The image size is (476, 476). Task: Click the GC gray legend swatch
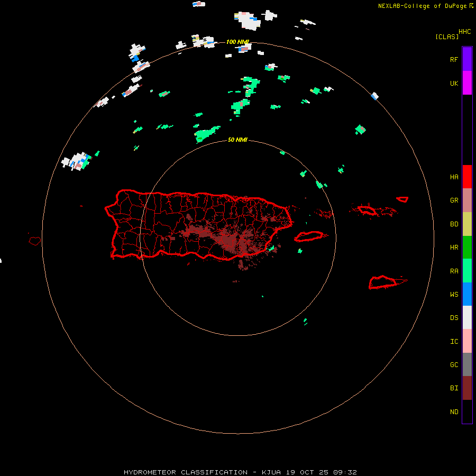click(x=467, y=364)
